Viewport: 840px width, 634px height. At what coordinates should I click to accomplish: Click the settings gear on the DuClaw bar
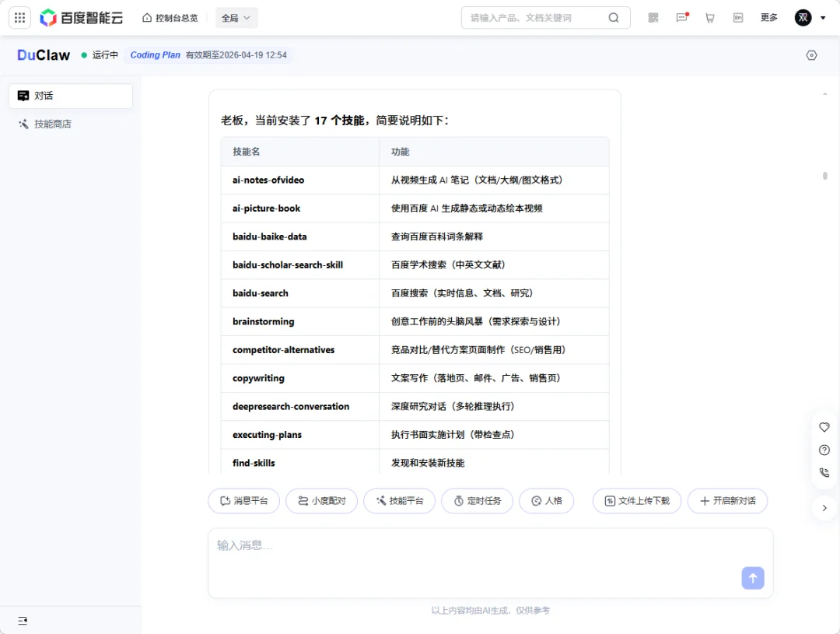[811, 55]
